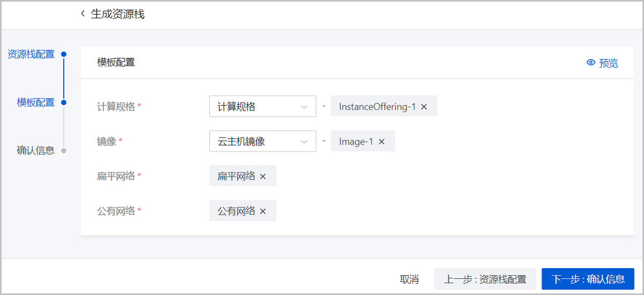Image resolution: width=644 pixels, height=295 pixels.
Task: Click the chevron in 云主机镜像 select box
Action: point(304,142)
